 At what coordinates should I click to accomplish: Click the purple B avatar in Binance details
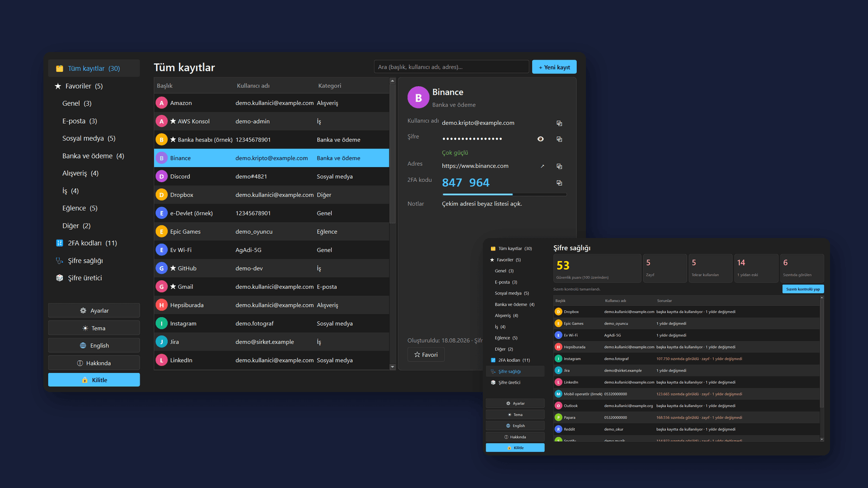pos(418,98)
